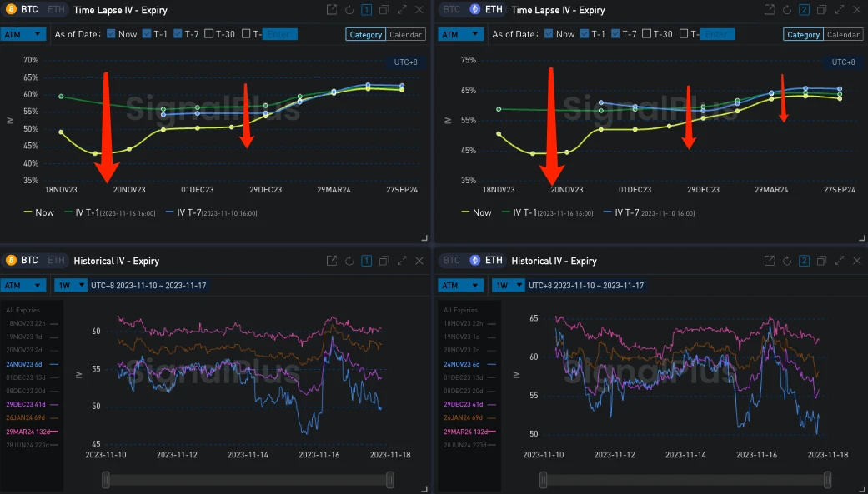Switch to Calendar tab in BTC Time Lapse
This screenshot has height=494, width=868.
point(405,35)
